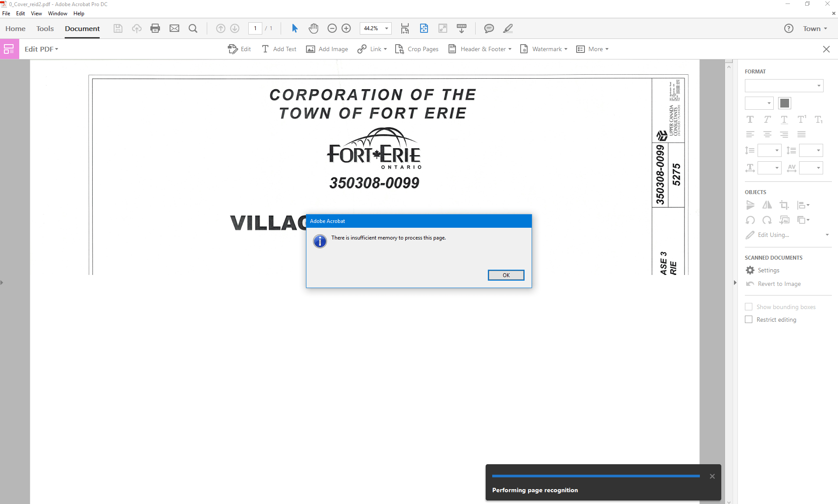This screenshot has width=838, height=504.
Task: Align text to center
Action: pyautogui.click(x=768, y=134)
